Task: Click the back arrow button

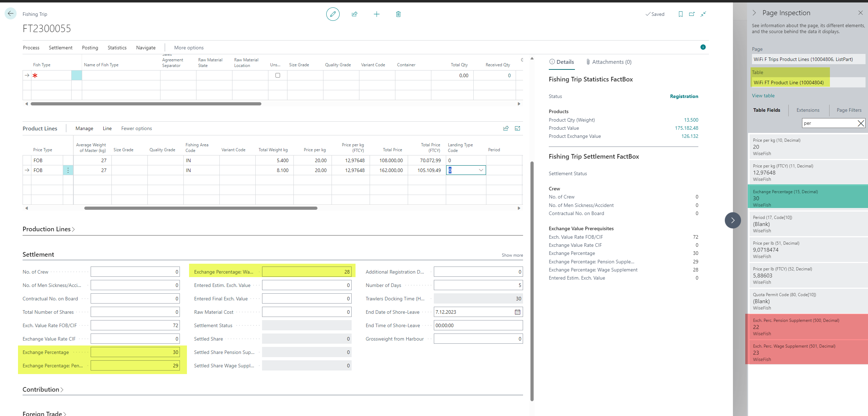Action: (x=11, y=14)
